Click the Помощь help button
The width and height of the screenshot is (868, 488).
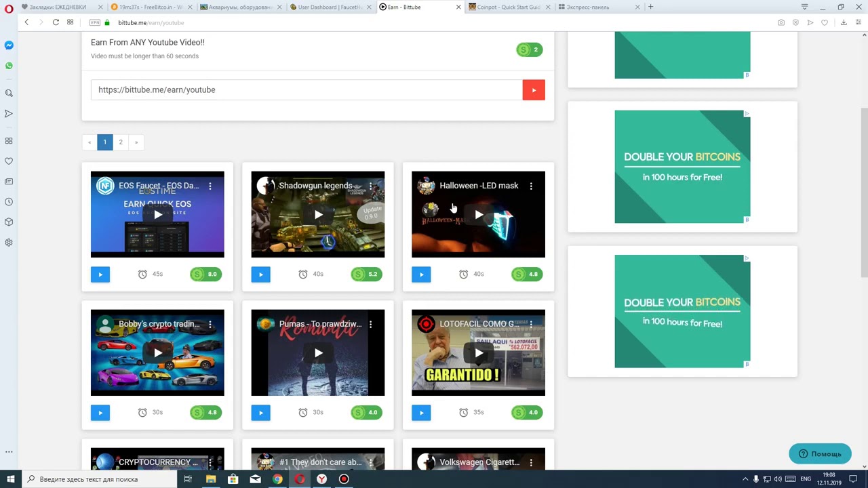coord(820,454)
